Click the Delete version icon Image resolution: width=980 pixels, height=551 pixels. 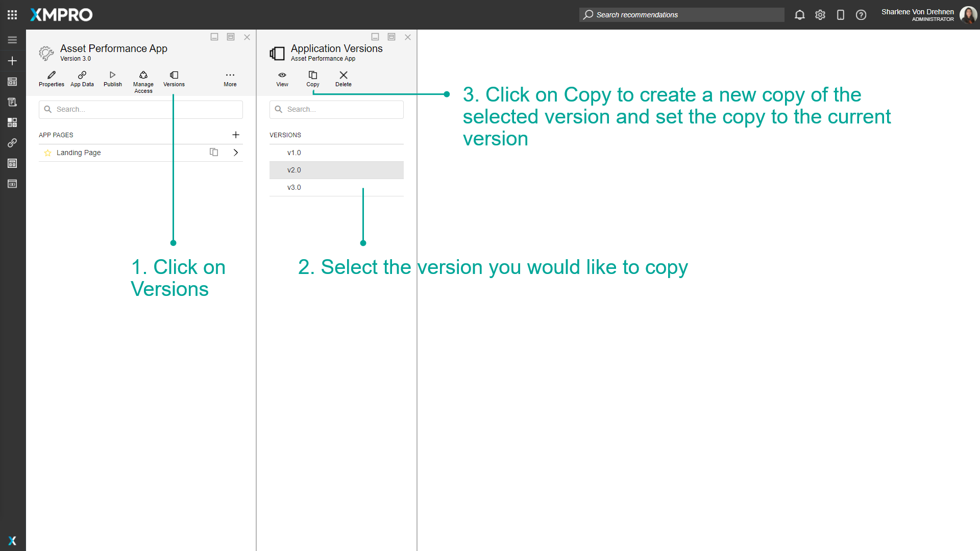(344, 79)
